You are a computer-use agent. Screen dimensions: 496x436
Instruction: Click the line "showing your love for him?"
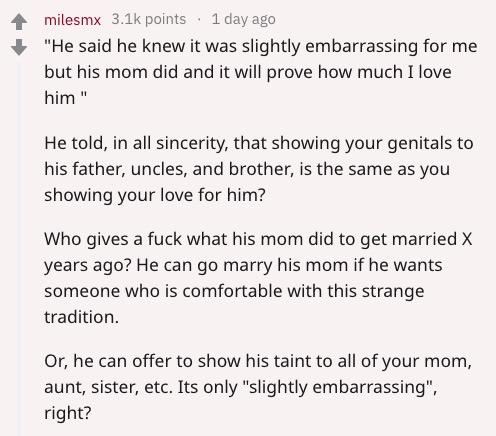click(x=155, y=195)
